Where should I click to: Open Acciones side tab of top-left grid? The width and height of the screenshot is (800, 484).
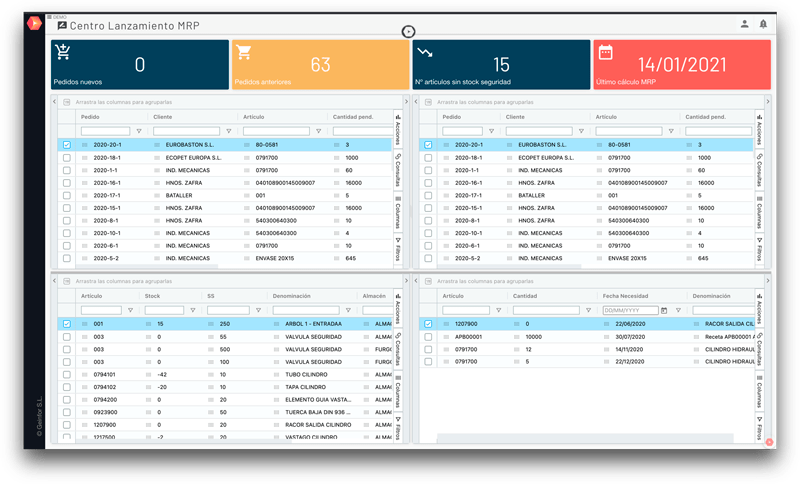397,132
